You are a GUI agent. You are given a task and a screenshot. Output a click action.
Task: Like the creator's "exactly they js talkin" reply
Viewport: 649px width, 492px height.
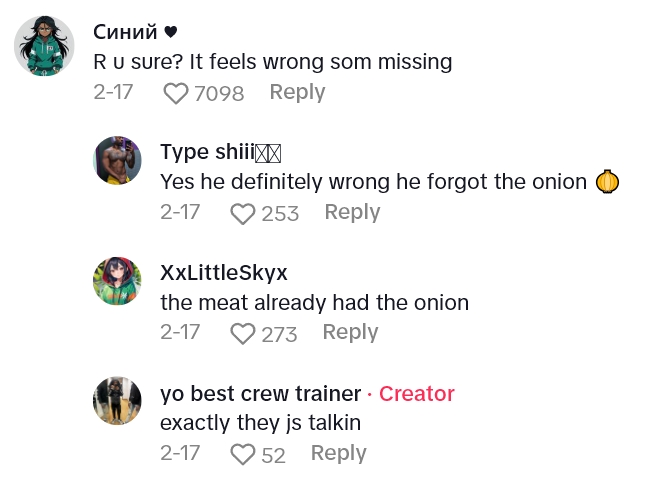click(243, 454)
